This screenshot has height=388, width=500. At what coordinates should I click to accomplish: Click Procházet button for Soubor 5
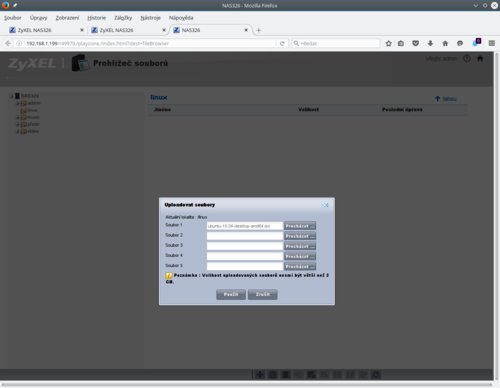coord(300,267)
